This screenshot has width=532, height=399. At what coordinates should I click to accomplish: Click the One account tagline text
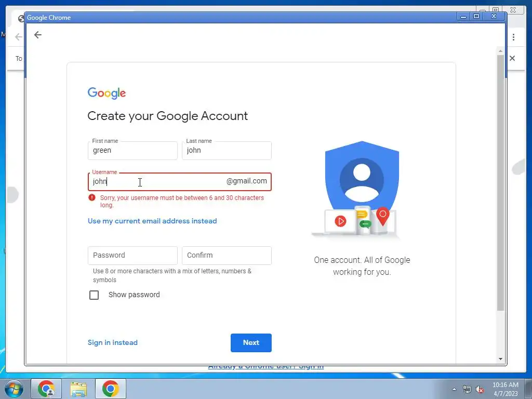click(362, 266)
